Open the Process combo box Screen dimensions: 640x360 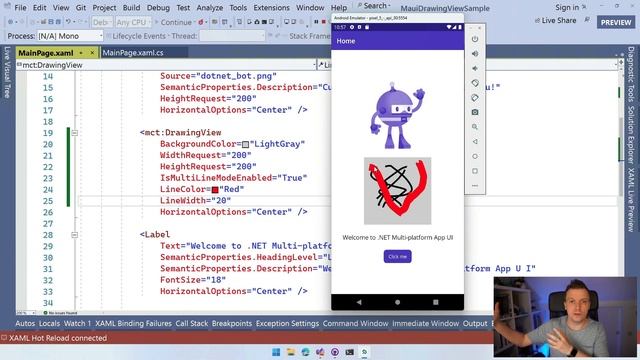pyautogui.click(x=70, y=36)
